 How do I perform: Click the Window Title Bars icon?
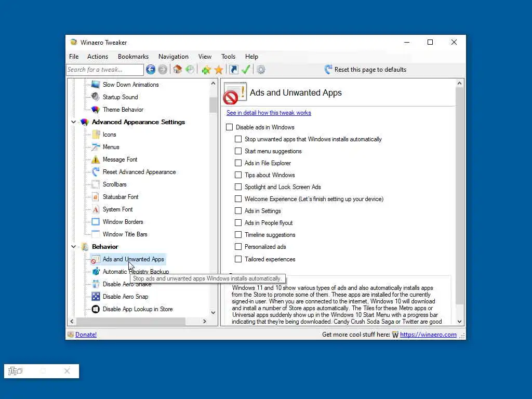tap(96, 234)
